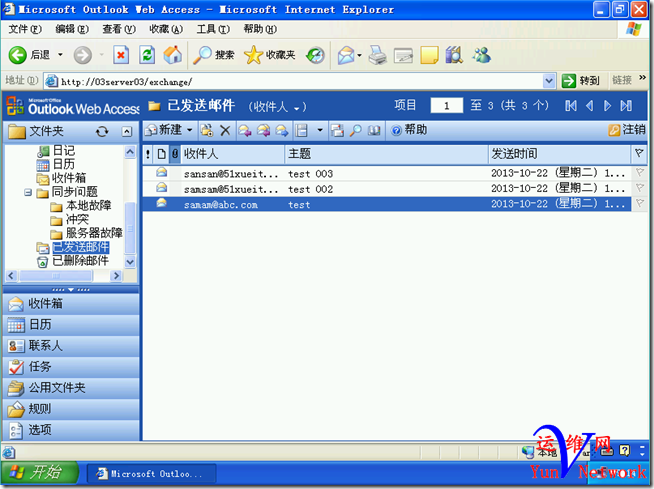Go to IE Home page
Image resolution: width=654 pixels, height=489 pixels.
click(173, 55)
